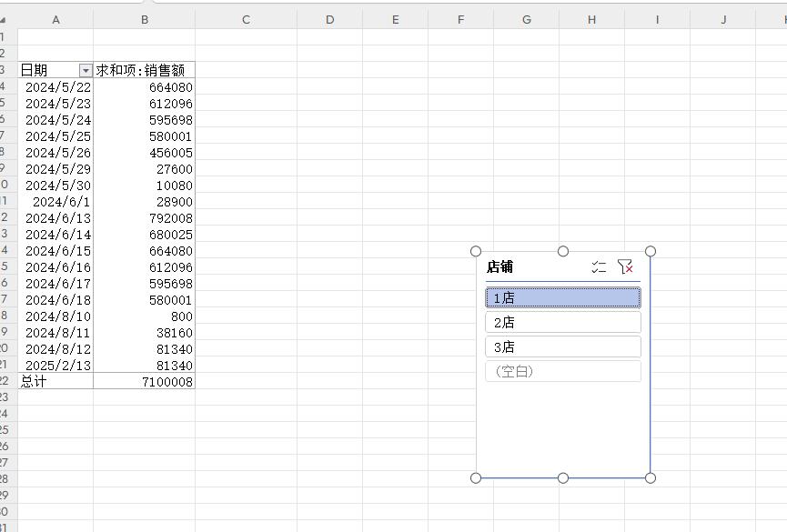Image resolution: width=787 pixels, height=532 pixels.
Task: Toggle multi-select in 店铺 slicer
Action: (599, 267)
